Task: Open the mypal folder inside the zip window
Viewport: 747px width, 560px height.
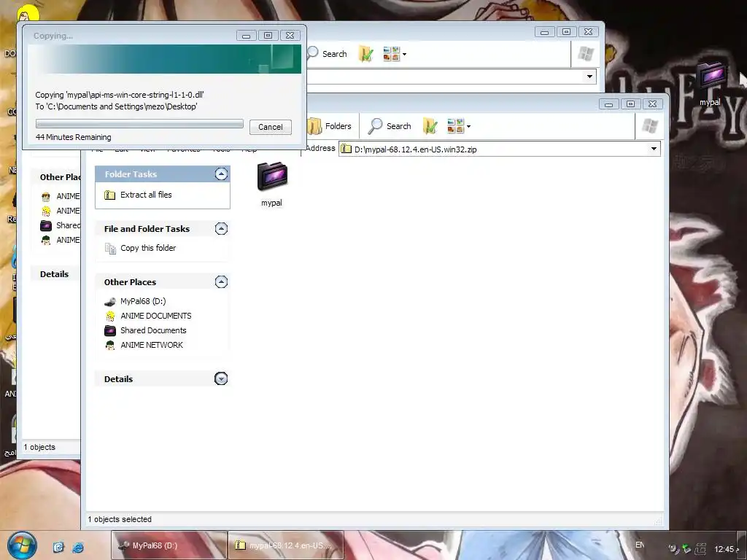Action: (x=271, y=184)
